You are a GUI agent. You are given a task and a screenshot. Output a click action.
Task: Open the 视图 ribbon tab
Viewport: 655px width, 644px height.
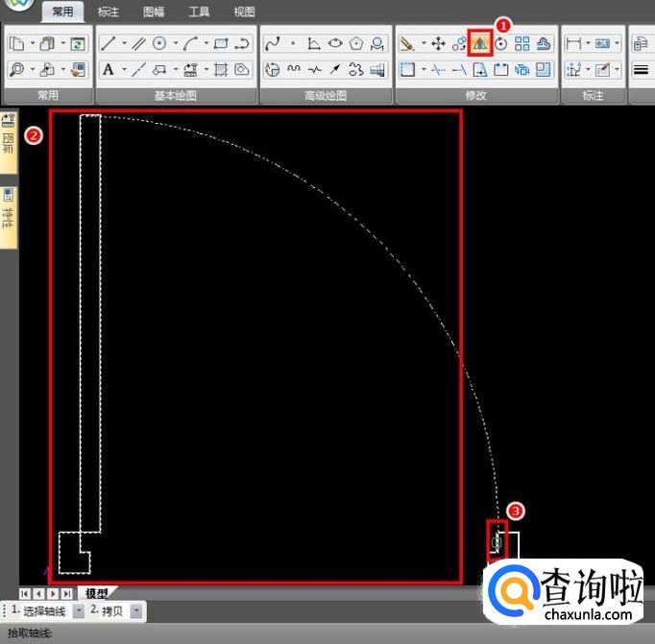coord(244,12)
